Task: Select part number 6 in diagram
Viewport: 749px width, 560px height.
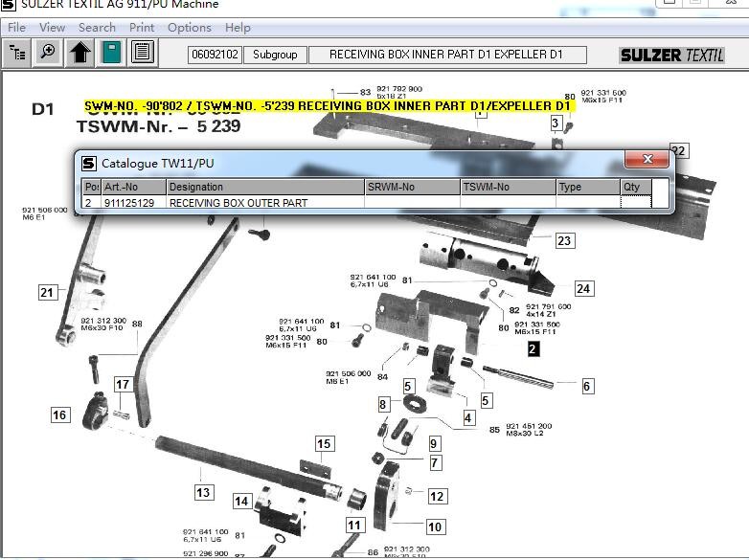Action: pos(587,386)
